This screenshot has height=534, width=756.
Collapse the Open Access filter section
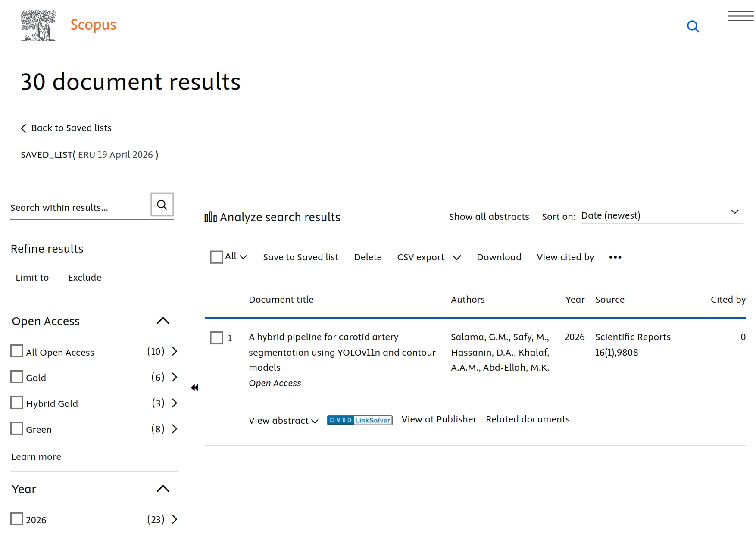click(163, 321)
